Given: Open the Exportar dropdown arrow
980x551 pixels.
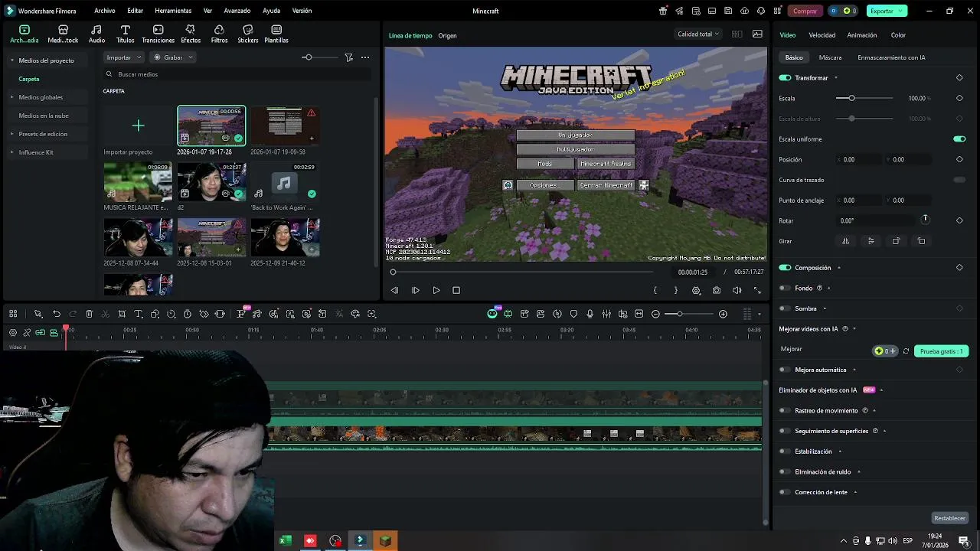Looking at the screenshot, I should (x=902, y=11).
